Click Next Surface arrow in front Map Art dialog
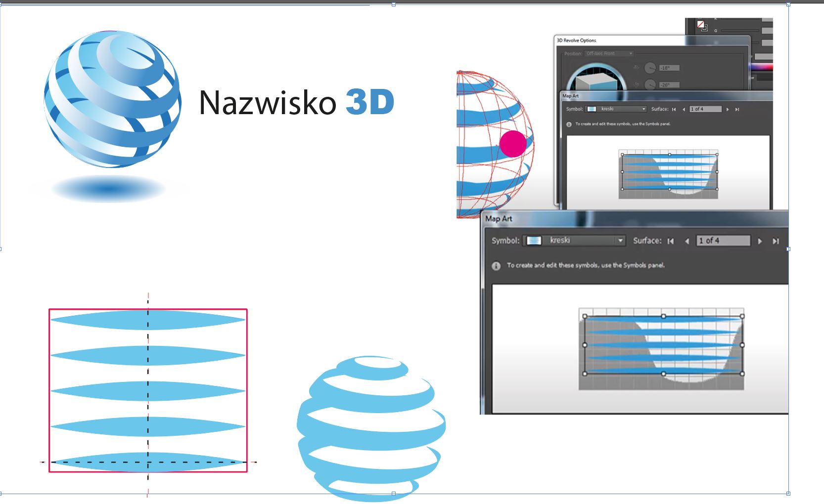Screen dimensions: 824x504 pos(760,241)
